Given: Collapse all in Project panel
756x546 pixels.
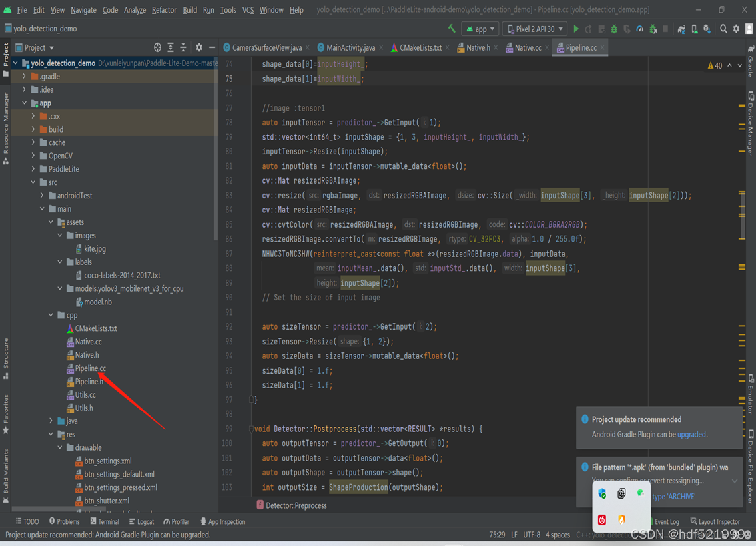Looking at the screenshot, I should (x=183, y=47).
